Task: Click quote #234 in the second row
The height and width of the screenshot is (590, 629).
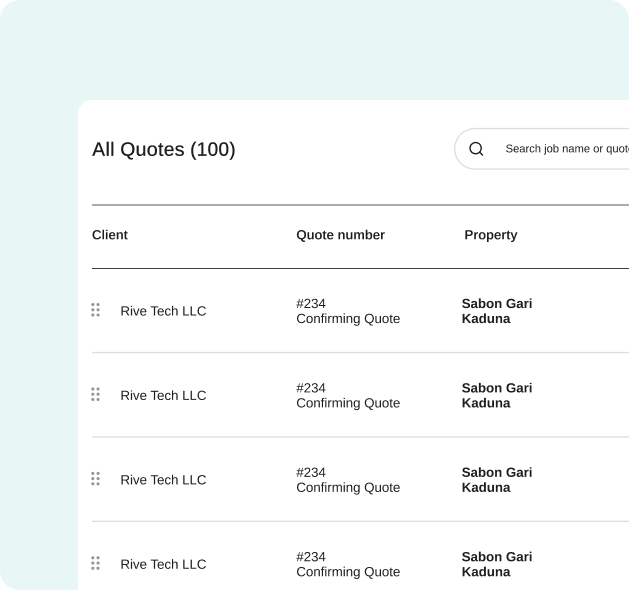Action: click(x=311, y=388)
